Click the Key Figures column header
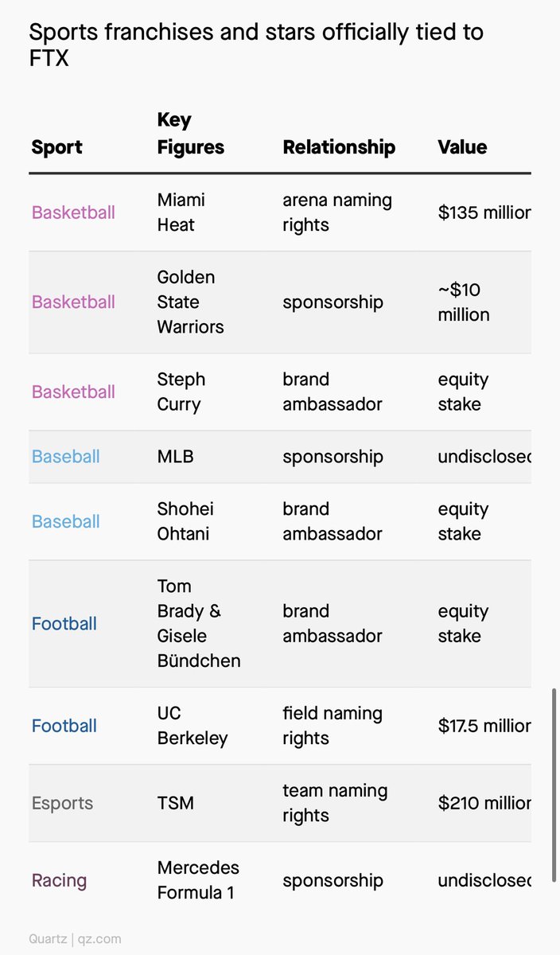560x955 pixels. point(191,134)
